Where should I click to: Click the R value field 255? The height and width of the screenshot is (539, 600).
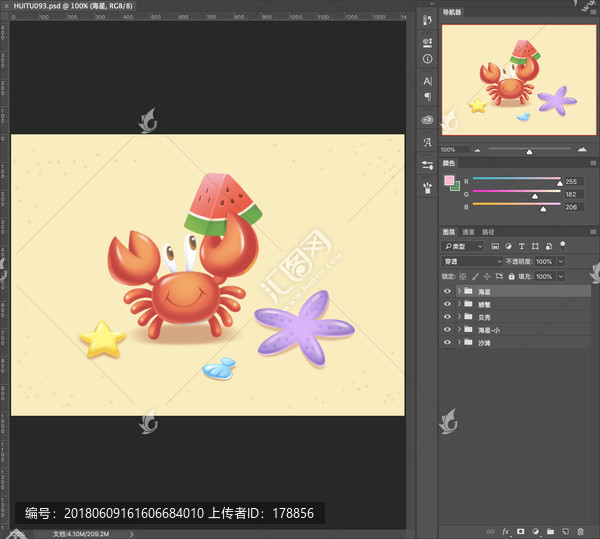(574, 181)
